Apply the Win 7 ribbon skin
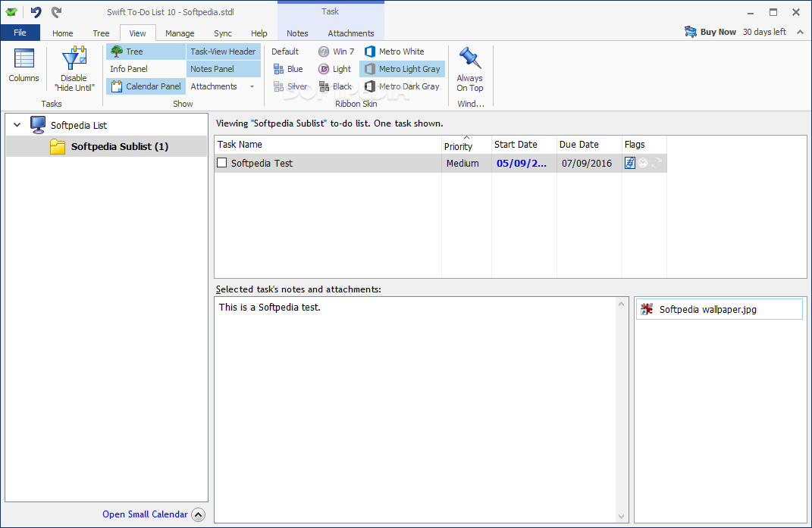The height and width of the screenshot is (528, 812). pyautogui.click(x=336, y=52)
